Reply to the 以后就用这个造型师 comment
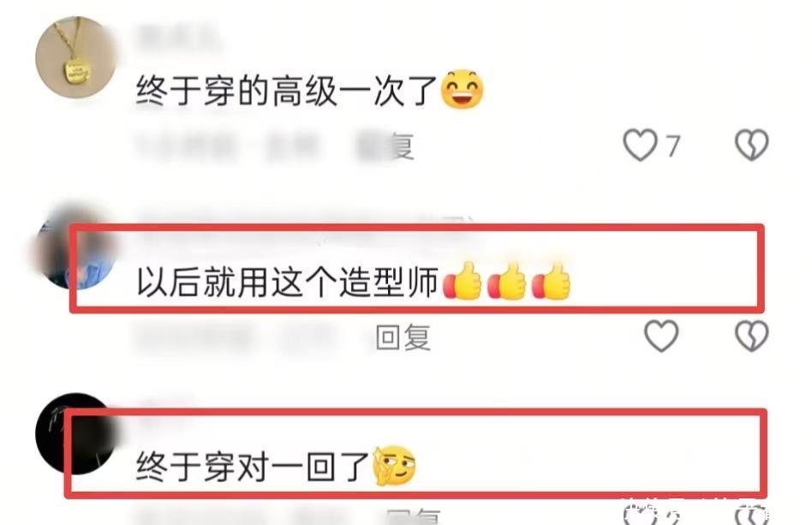 coord(403,337)
